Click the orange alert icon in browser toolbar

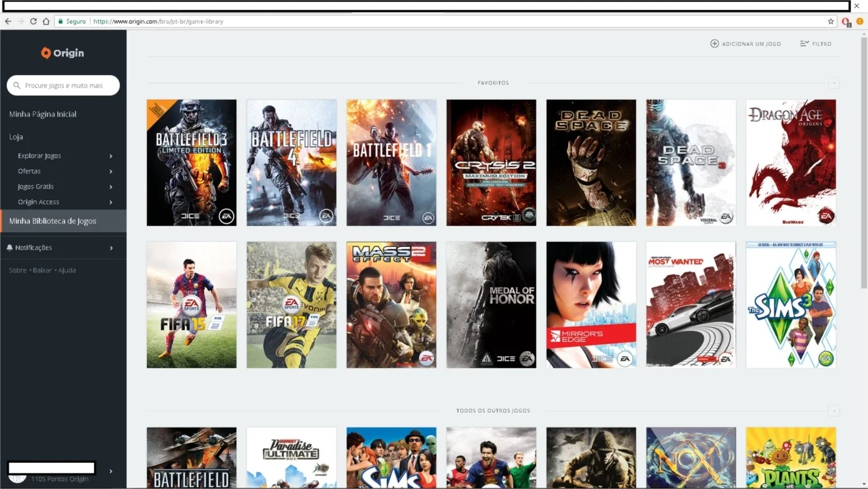click(860, 21)
